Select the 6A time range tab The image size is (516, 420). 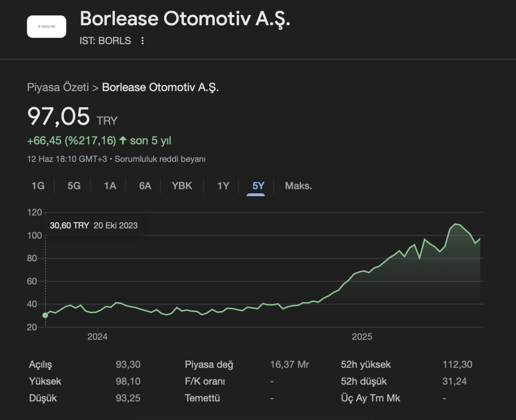(145, 186)
